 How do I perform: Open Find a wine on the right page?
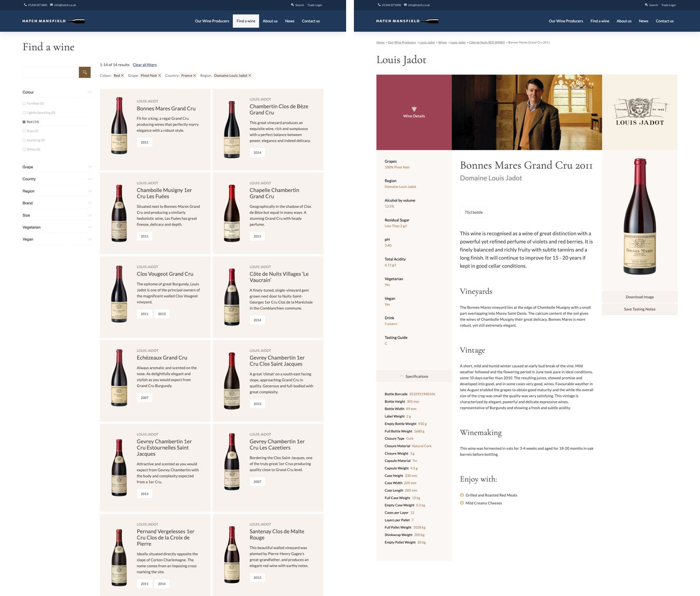600,21
